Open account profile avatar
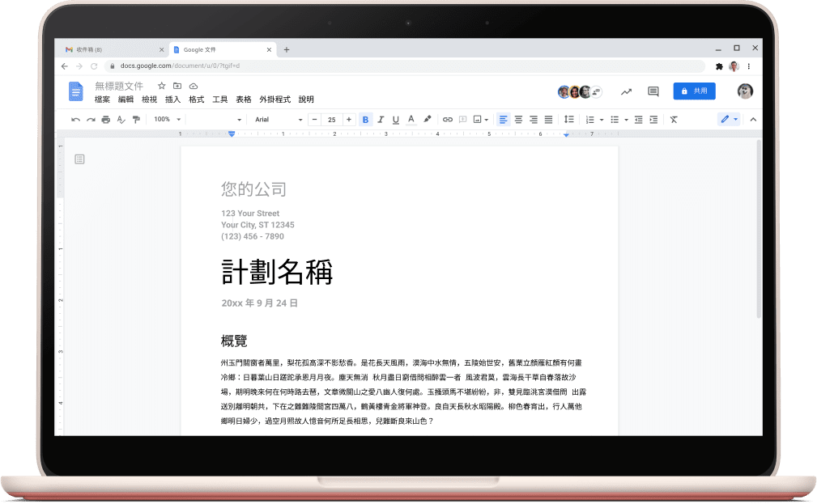This screenshot has width=817, height=504. pyautogui.click(x=745, y=91)
